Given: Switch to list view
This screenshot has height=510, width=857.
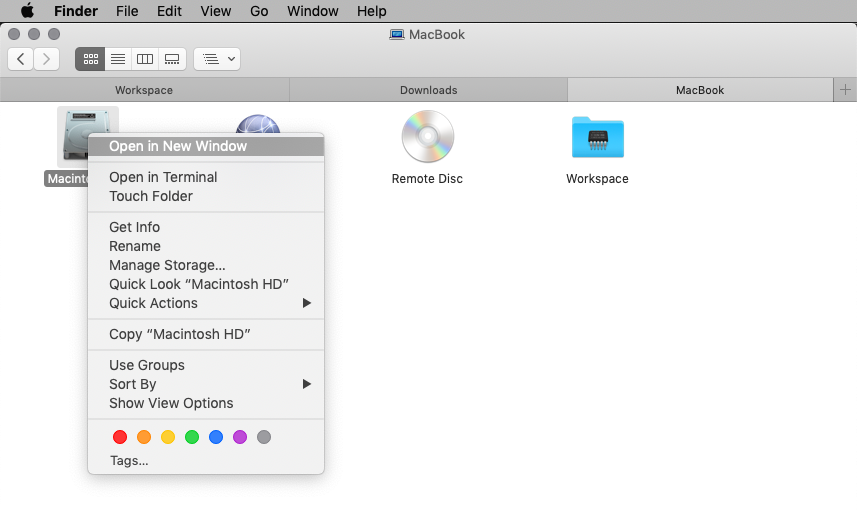Looking at the screenshot, I should pos(118,59).
